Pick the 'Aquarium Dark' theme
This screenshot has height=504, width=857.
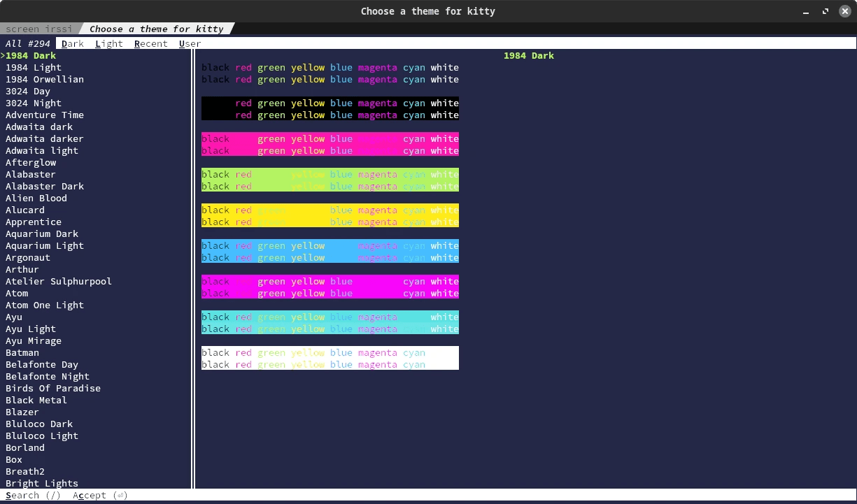click(42, 233)
